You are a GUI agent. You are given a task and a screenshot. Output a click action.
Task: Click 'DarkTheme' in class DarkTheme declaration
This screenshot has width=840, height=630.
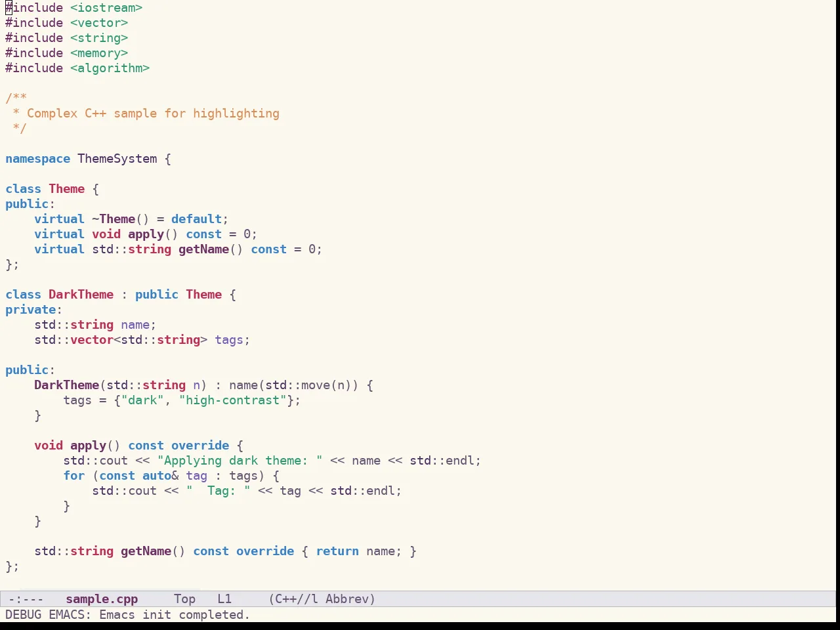tap(81, 295)
